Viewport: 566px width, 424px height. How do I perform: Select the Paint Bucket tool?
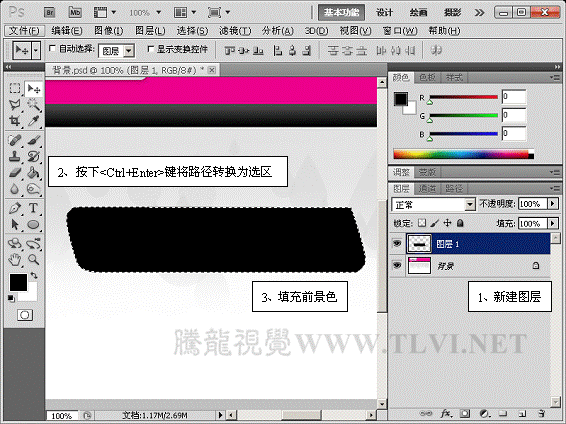[34, 172]
